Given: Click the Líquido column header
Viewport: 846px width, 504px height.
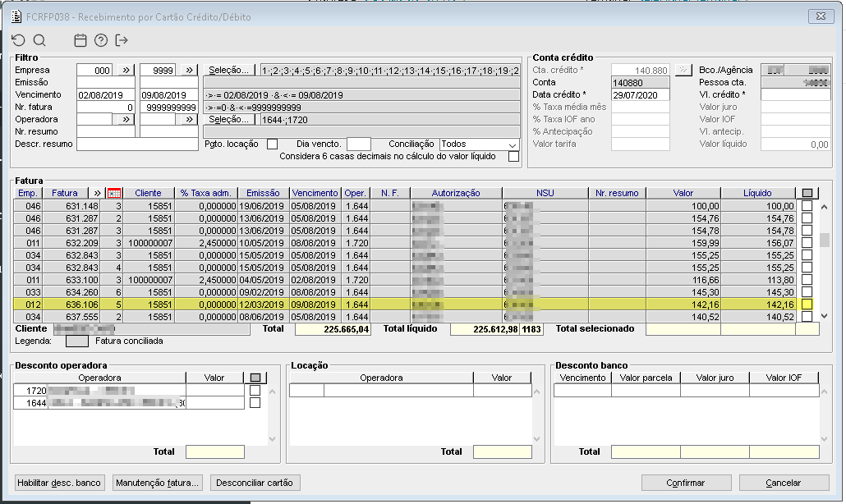Looking at the screenshot, I should click(x=756, y=193).
